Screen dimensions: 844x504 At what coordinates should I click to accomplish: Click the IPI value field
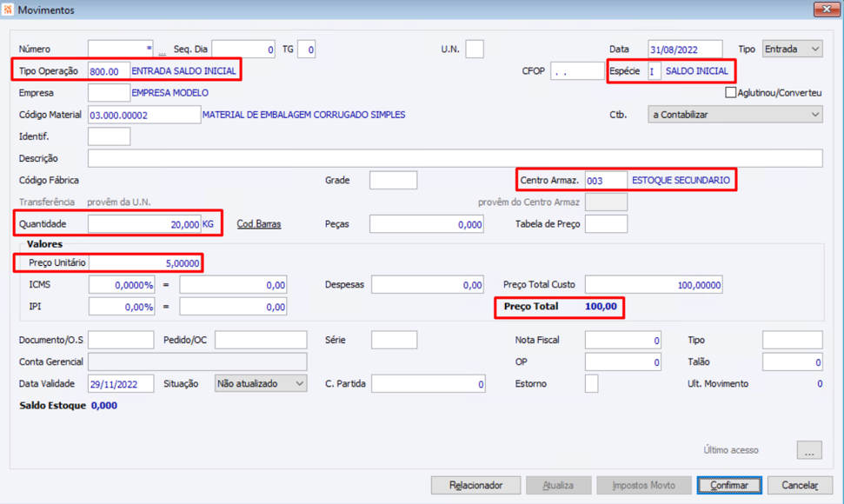coord(233,307)
